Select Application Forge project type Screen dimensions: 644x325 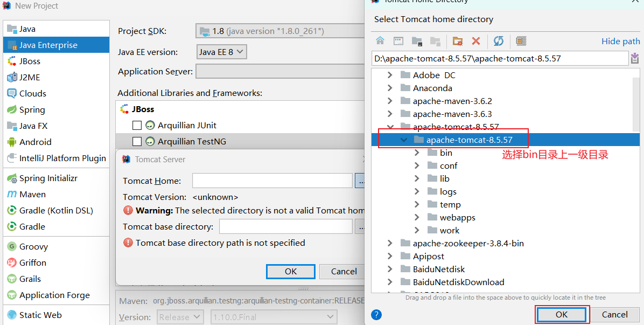click(56, 295)
